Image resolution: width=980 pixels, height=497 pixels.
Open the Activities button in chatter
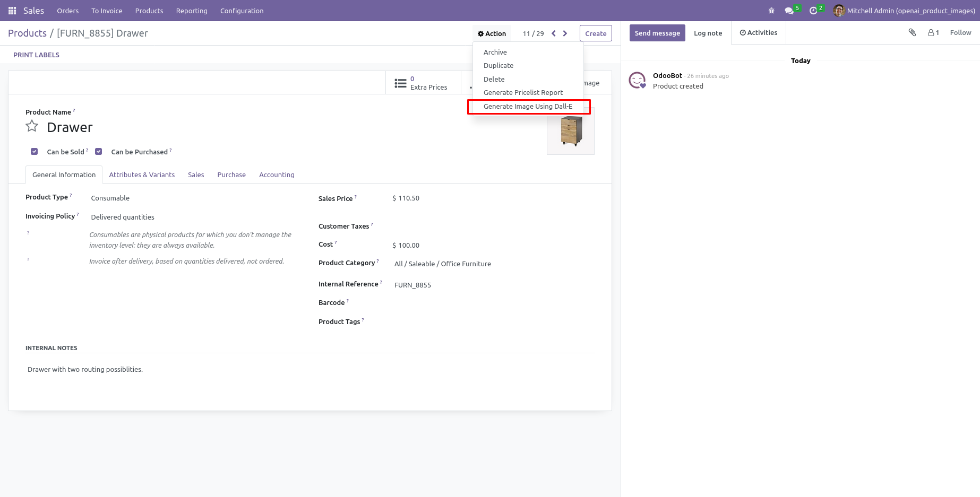click(759, 33)
